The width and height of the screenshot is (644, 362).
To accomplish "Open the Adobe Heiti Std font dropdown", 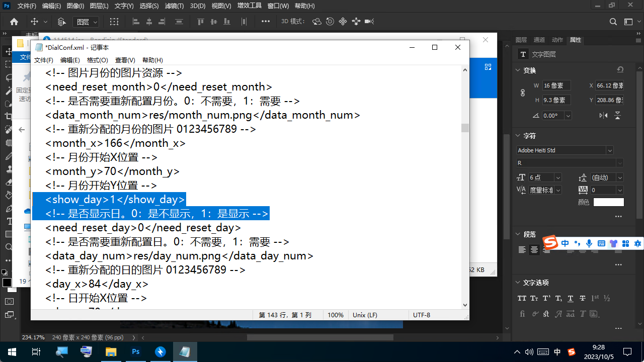I will coord(609,150).
